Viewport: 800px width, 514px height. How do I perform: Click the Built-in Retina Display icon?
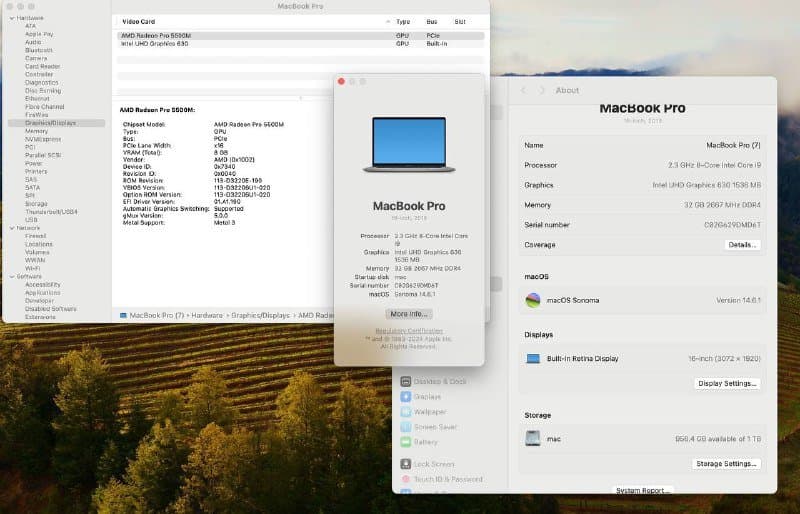[x=533, y=359]
